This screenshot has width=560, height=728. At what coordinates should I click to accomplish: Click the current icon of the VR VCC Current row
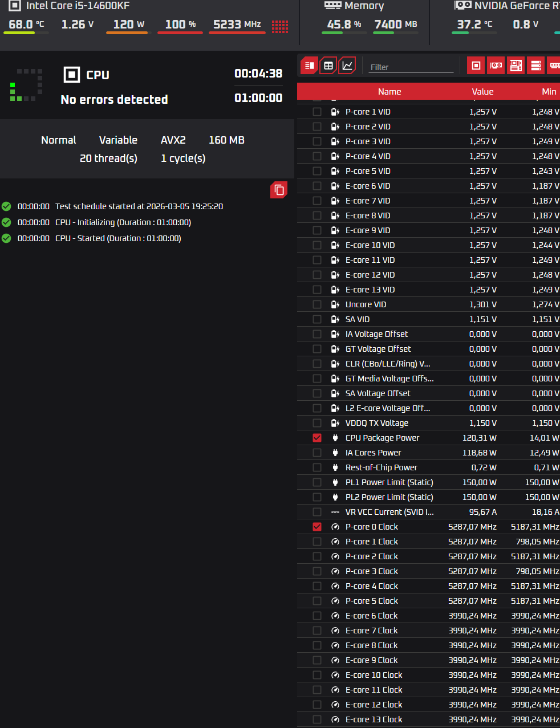pyautogui.click(x=335, y=512)
